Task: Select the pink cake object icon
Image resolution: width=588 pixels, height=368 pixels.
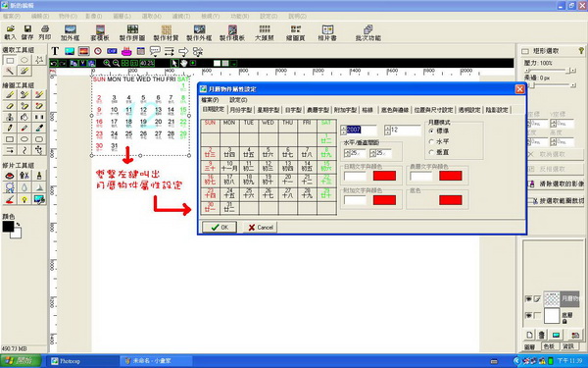Action: [x=126, y=51]
